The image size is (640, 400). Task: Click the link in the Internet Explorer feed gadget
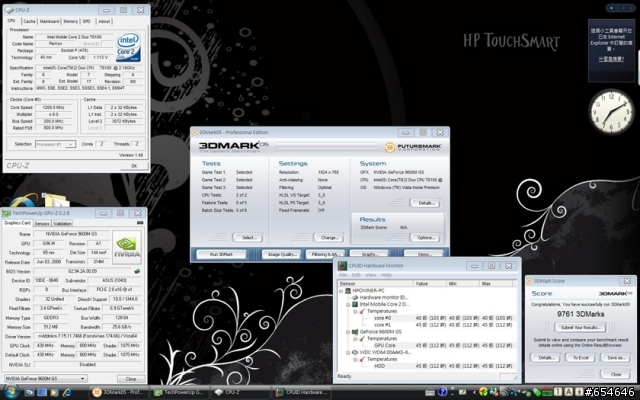[611, 59]
